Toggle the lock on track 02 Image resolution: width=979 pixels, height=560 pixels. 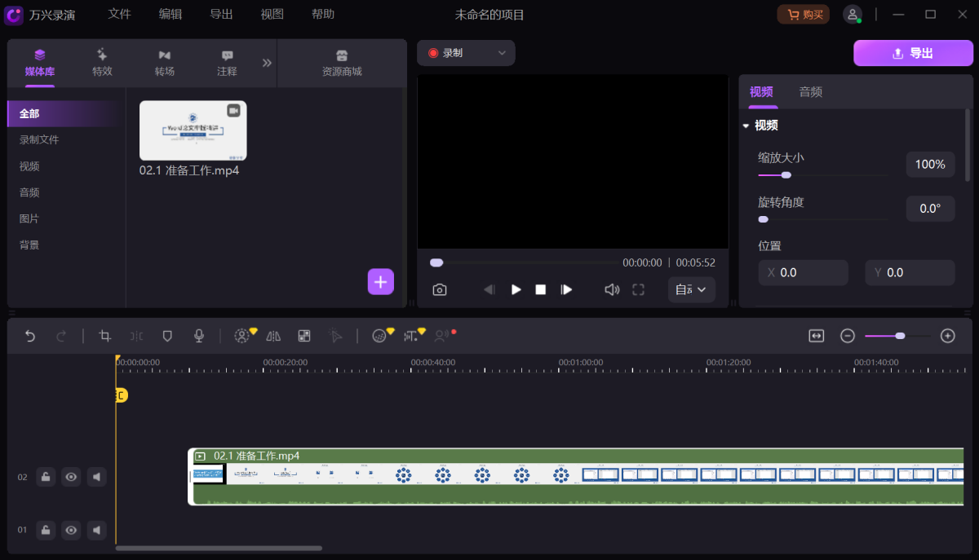46,477
